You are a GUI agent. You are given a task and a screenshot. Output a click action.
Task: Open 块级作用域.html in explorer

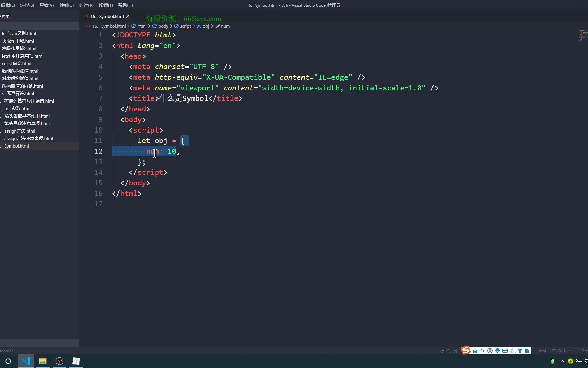[x=39, y=41]
